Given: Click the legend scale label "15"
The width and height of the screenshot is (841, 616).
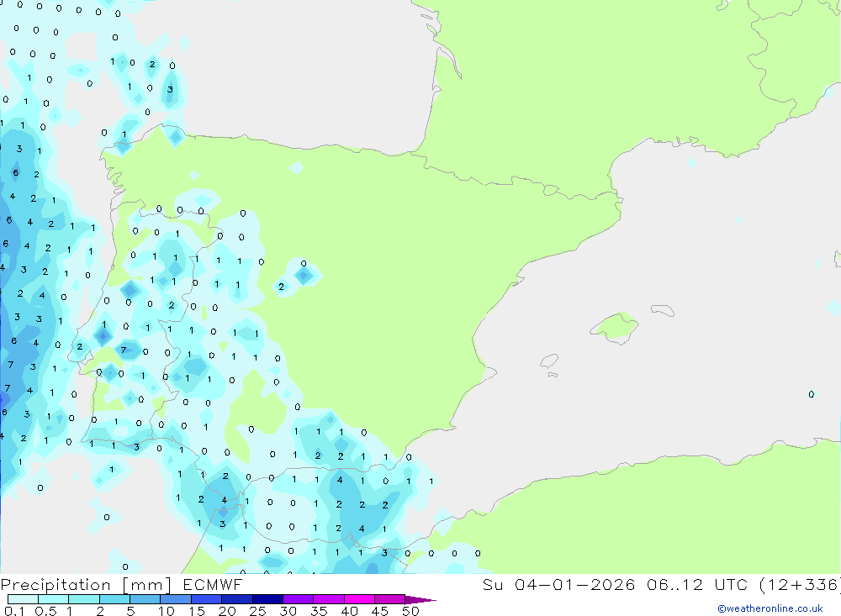Looking at the screenshot, I should pyautogui.click(x=197, y=611).
